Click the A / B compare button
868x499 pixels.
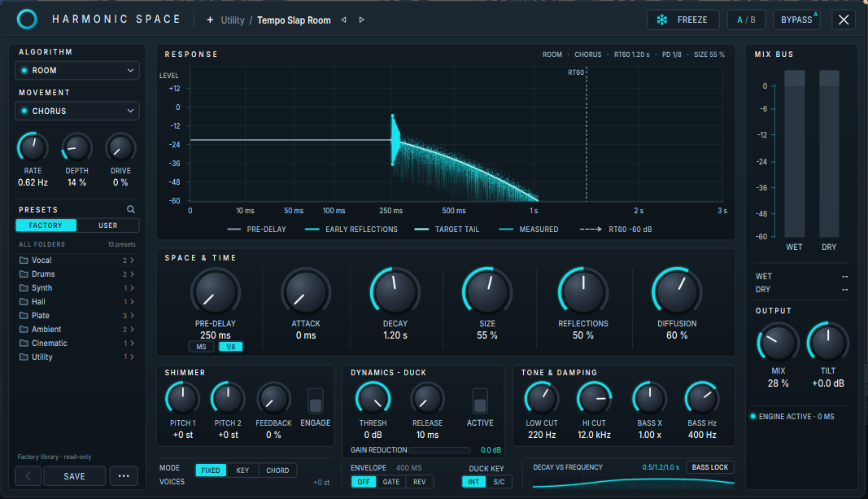(x=746, y=20)
